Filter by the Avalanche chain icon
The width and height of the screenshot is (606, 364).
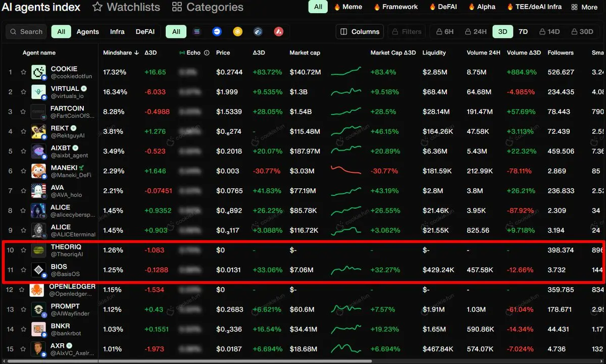278,32
